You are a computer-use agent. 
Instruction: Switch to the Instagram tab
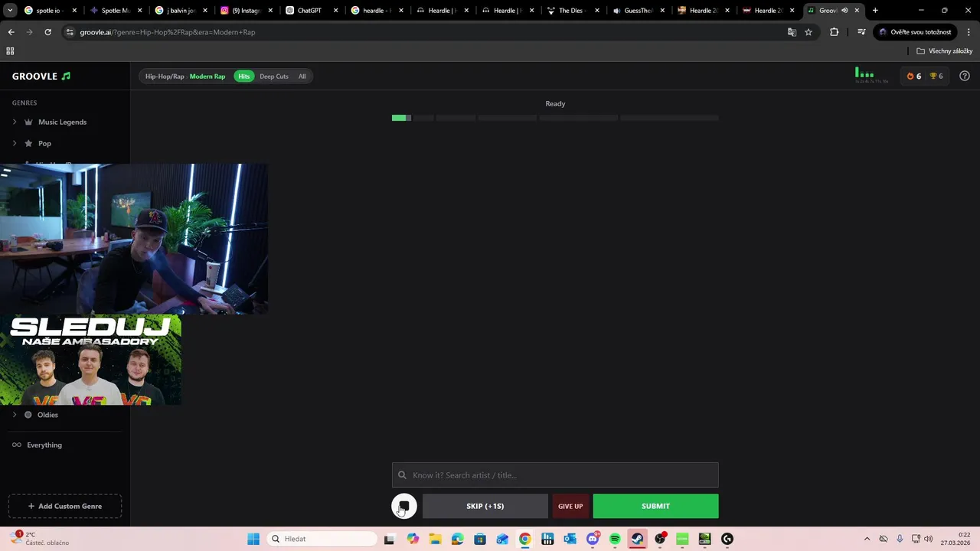(247, 11)
